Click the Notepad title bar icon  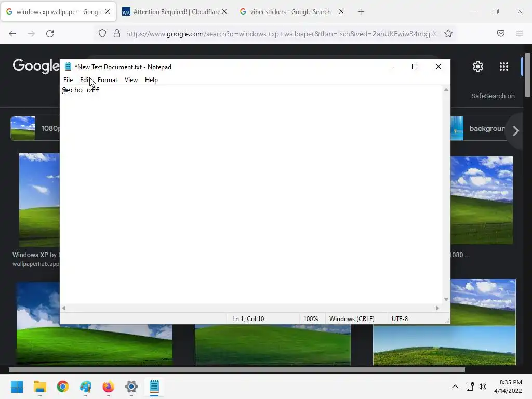[68, 67]
